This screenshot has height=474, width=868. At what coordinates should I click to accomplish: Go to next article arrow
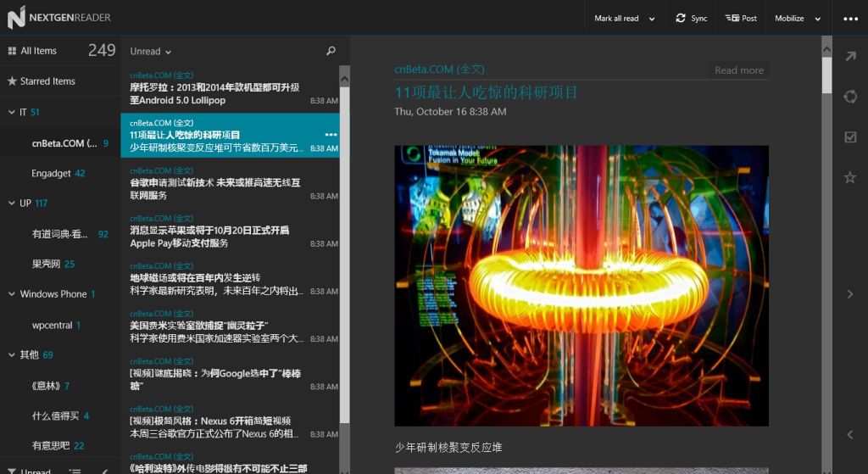(850, 294)
